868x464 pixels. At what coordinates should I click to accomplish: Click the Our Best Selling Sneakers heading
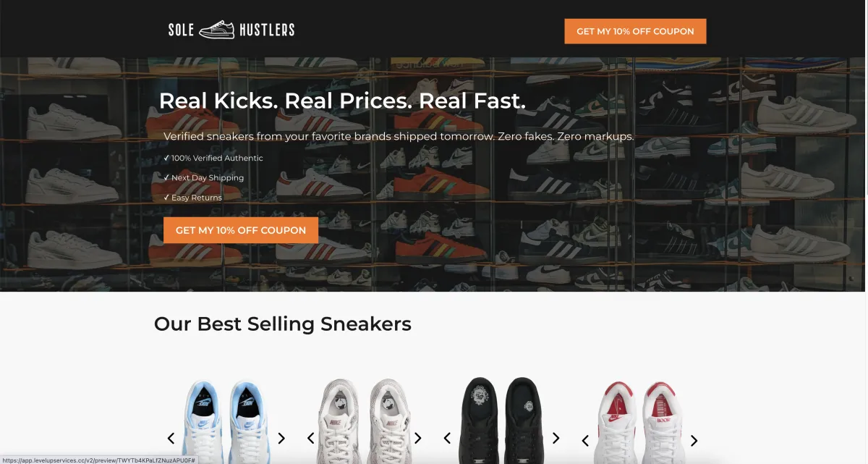click(x=283, y=324)
